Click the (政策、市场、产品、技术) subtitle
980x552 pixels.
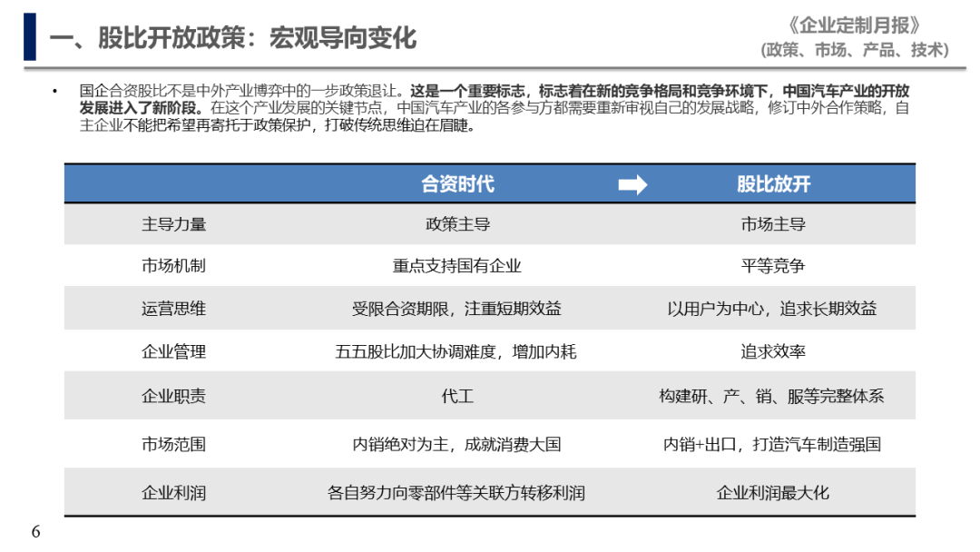coord(854,50)
